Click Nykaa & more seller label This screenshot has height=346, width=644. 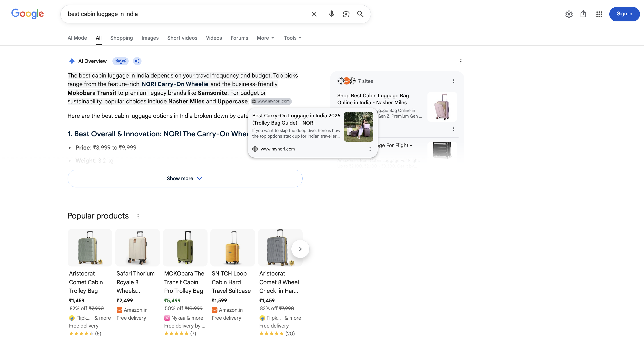(183, 318)
